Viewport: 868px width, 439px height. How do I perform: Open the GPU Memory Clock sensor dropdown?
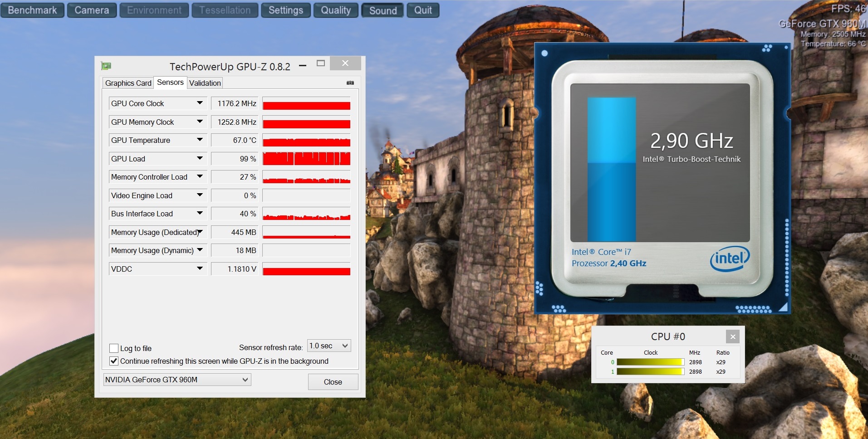pos(200,122)
